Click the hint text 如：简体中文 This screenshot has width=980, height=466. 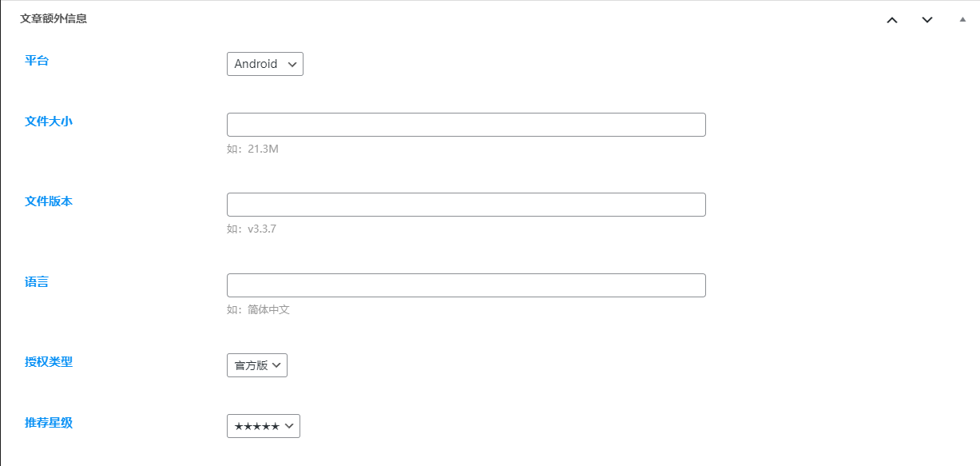[x=258, y=309]
